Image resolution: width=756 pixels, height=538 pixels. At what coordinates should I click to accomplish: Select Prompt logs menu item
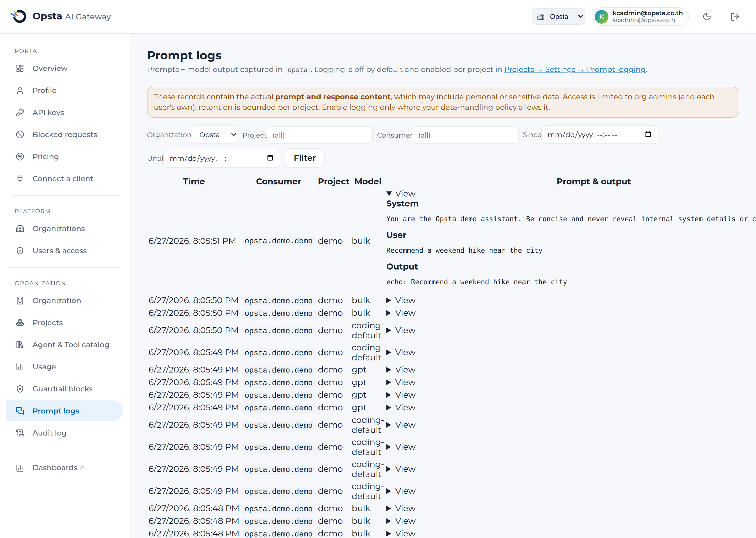(x=65, y=411)
